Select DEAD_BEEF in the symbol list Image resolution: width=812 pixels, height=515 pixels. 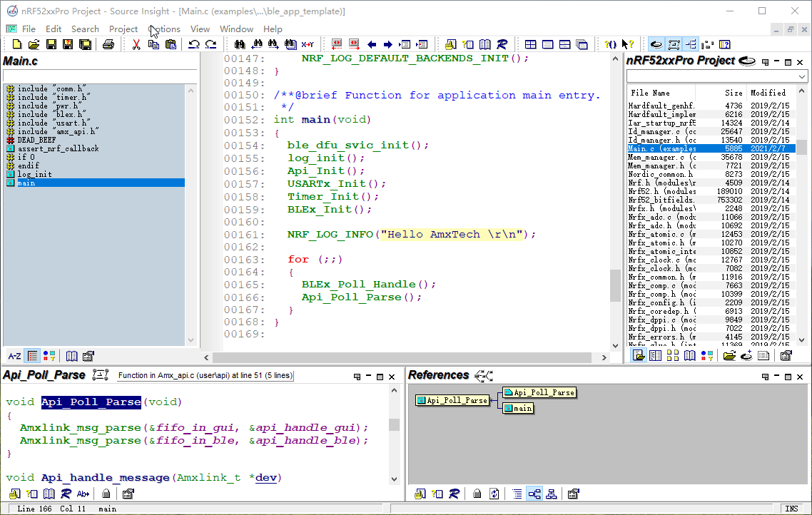(37, 141)
